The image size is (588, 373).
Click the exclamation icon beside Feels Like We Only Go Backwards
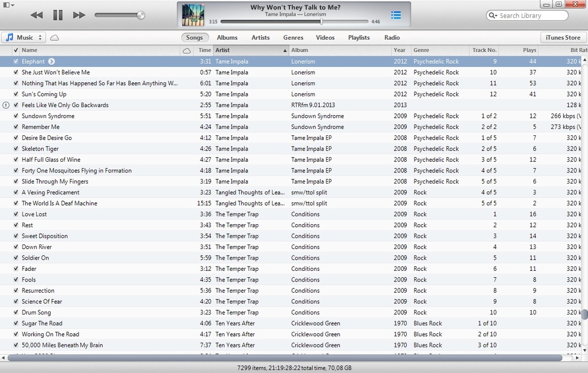[x=6, y=105]
